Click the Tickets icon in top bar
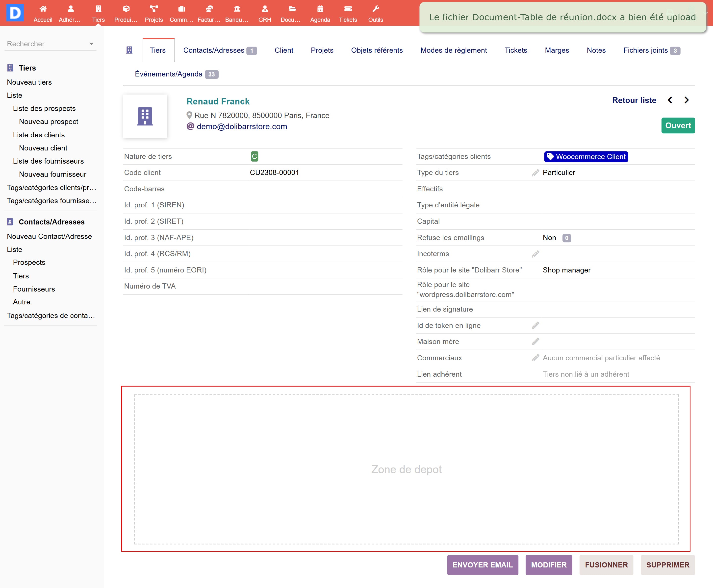The width and height of the screenshot is (713, 588). 348,9
